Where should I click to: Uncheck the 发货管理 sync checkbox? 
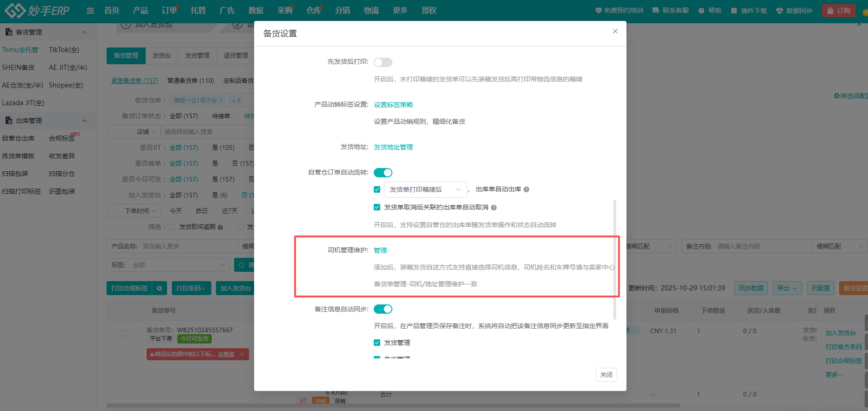(x=377, y=343)
